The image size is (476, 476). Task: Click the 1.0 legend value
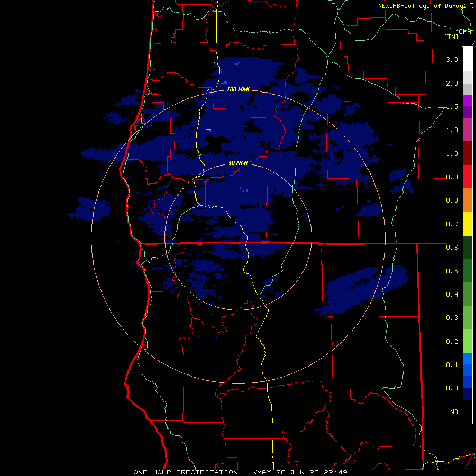[x=452, y=153]
